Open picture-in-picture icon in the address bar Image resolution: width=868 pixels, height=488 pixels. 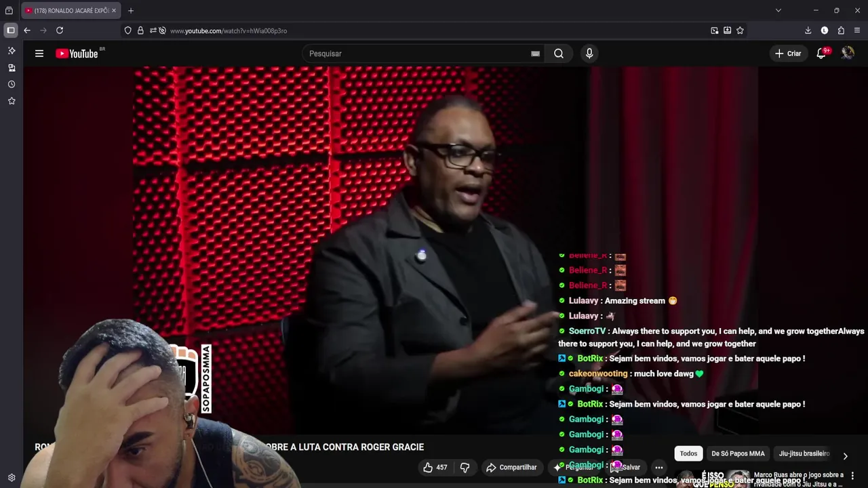pyautogui.click(x=714, y=30)
